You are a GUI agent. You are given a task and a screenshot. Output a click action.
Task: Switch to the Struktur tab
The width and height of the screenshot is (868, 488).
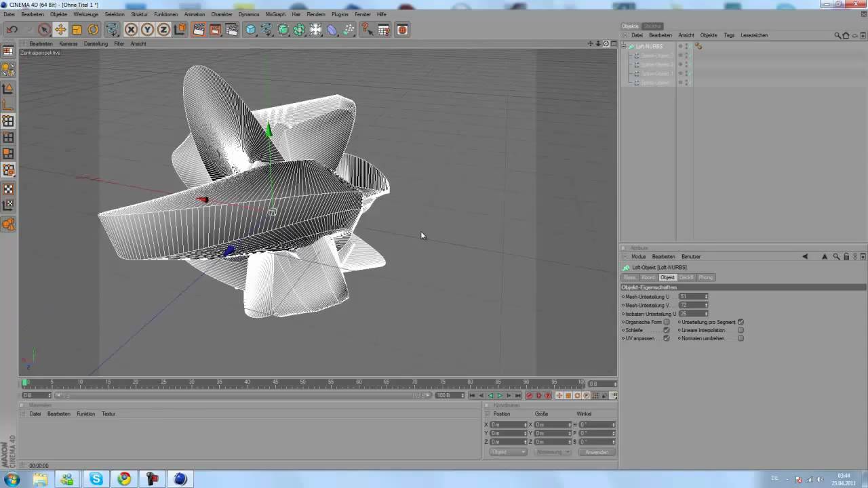pyautogui.click(x=653, y=26)
